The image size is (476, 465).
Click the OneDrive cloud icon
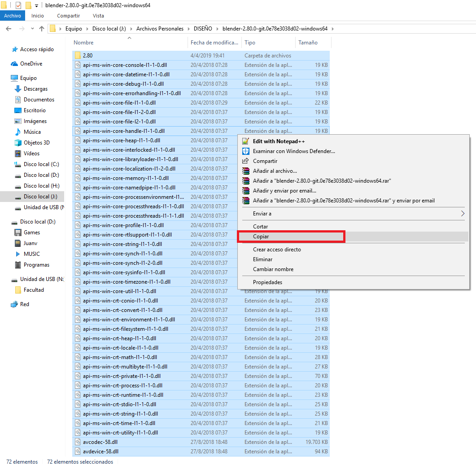click(14, 64)
